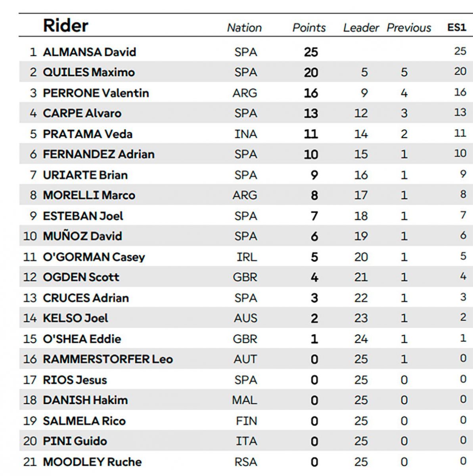Viewport: 473px width, 476px height.
Task: Click the Nation column header
Action: (244, 28)
